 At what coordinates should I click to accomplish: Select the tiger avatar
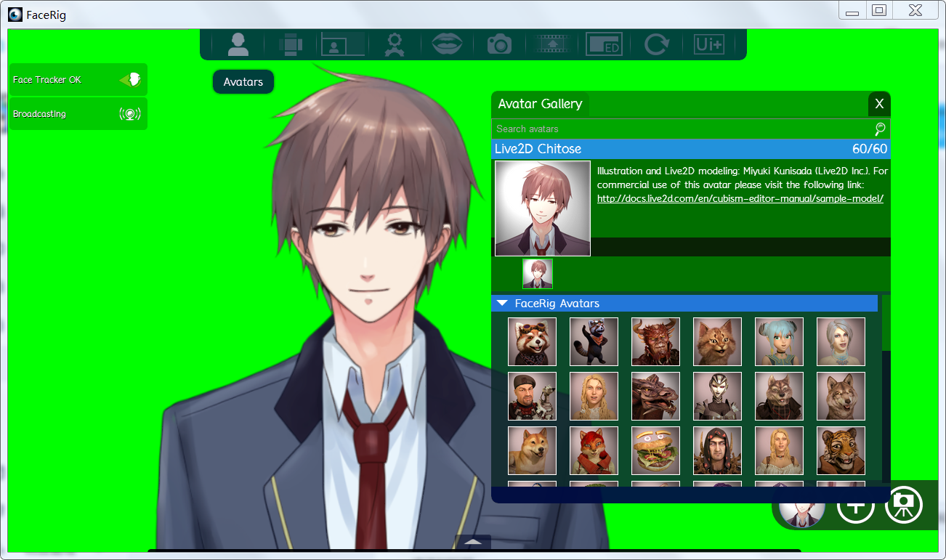click(x=841, y=450)
